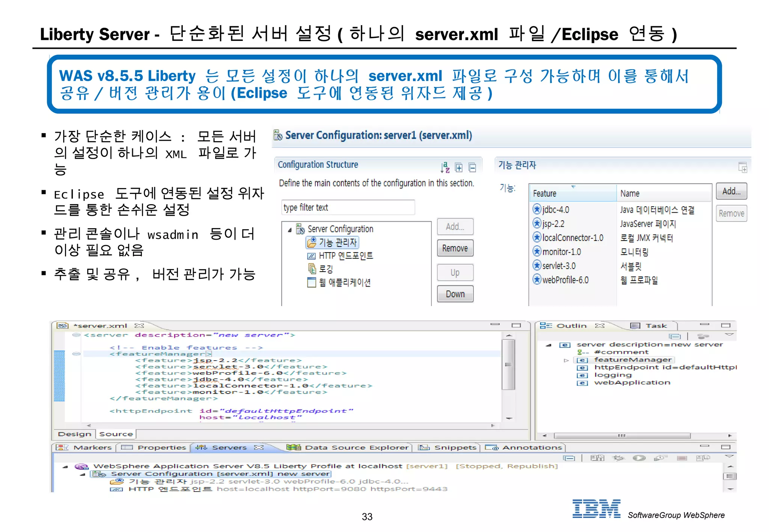Click Add... next to the feature list
This screenshot has width=769, height=532.
(731, 191)
